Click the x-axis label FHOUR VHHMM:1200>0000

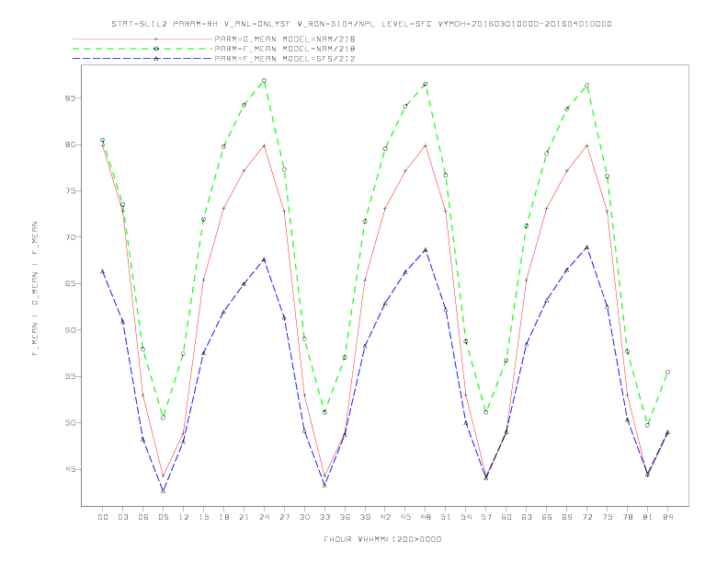click(382, 539)
